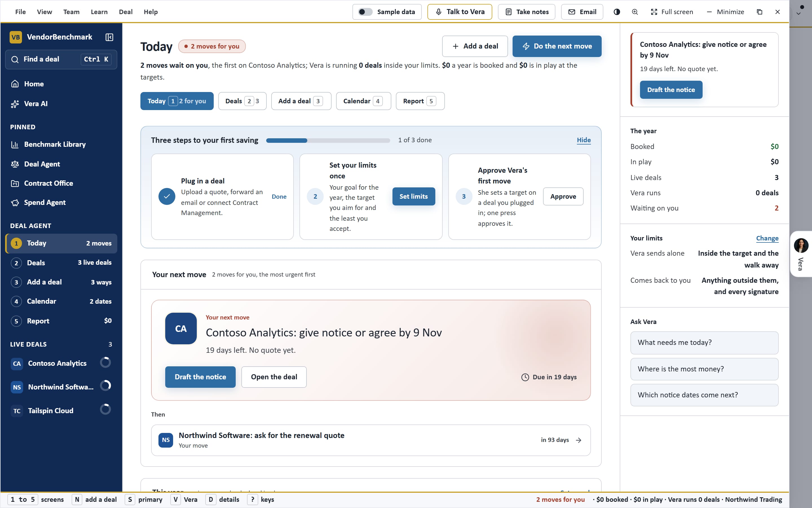Switch to the Report tab
Image resolution: width=812 pixels, height=508 pixels.
420,101
